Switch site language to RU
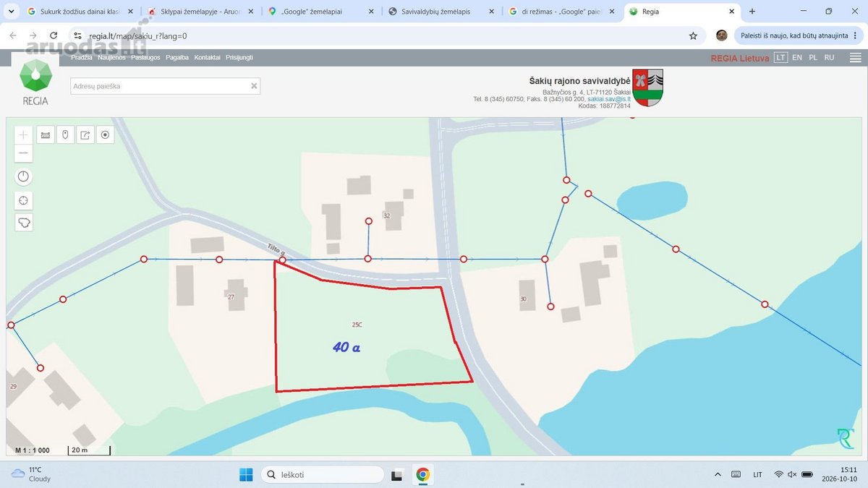This screenshot has width=868, height=488. [829, 57]
